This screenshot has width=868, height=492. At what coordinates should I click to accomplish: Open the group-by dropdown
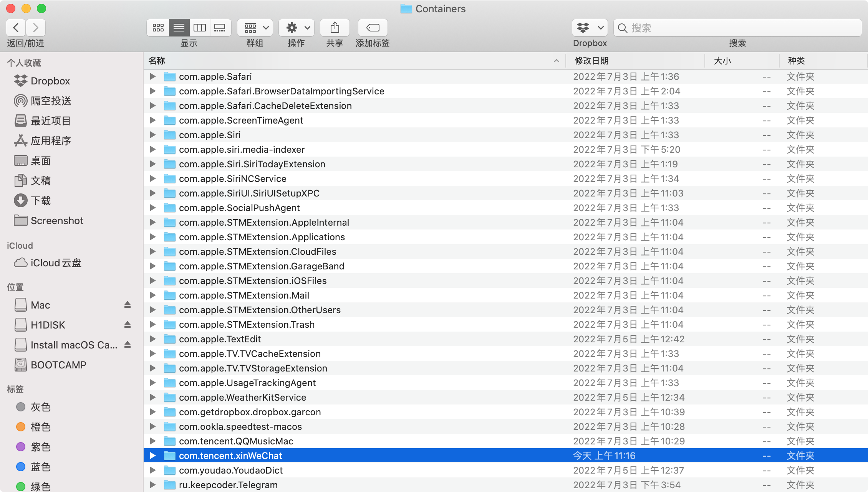[x=255, y=28]
